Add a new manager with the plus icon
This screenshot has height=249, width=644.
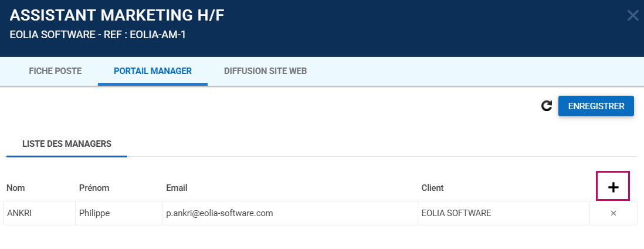click(613, 187)
